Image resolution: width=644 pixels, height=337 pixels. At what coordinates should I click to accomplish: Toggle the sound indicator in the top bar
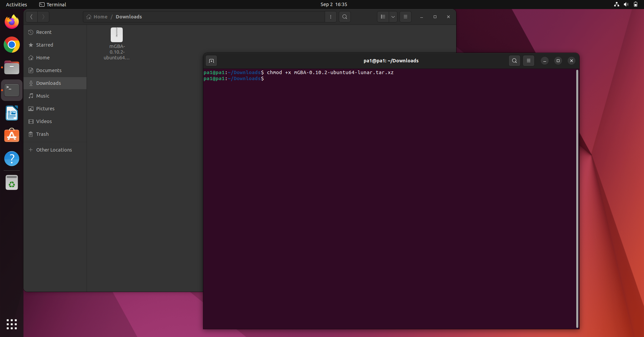(x=626, y=4)
